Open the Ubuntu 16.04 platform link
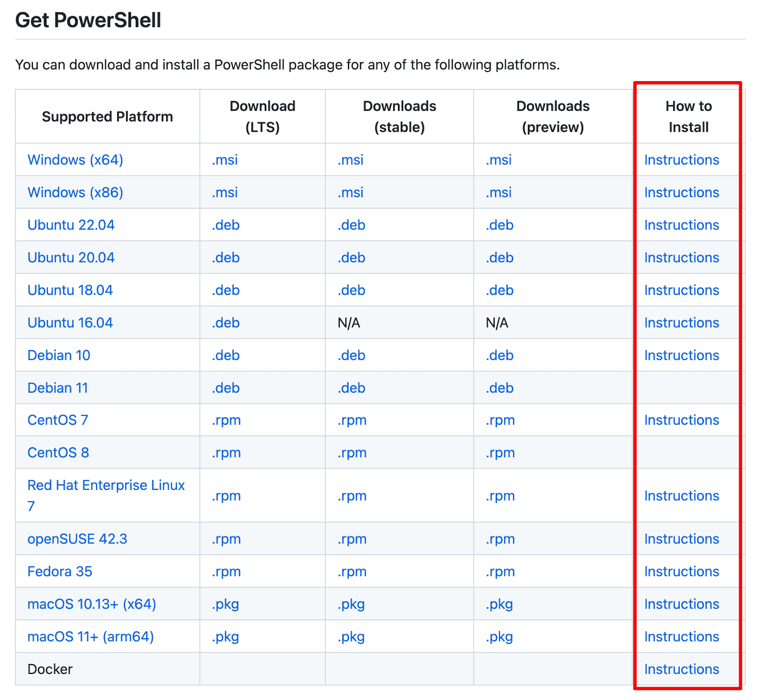The image size is (759, 700). [70, 323]
